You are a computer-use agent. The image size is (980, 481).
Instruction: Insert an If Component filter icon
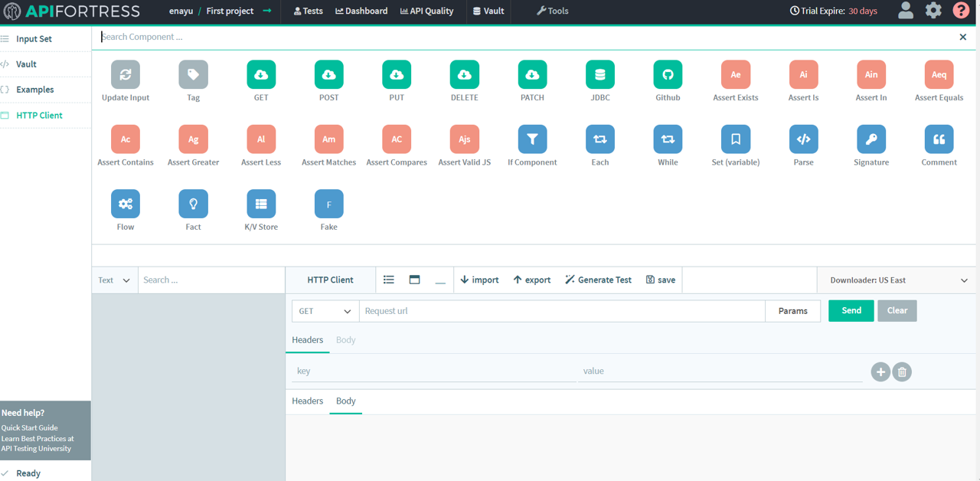click(532, 139)
